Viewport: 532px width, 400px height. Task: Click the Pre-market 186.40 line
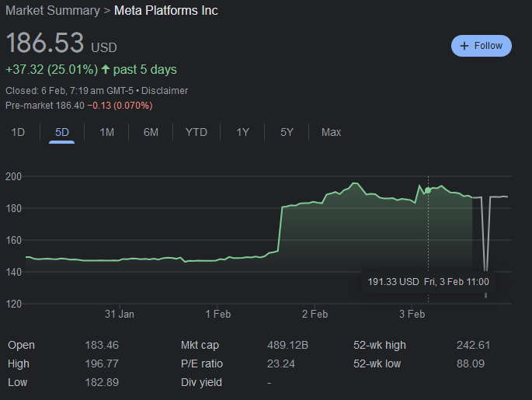pyautogui.click(x=78, y=106)
